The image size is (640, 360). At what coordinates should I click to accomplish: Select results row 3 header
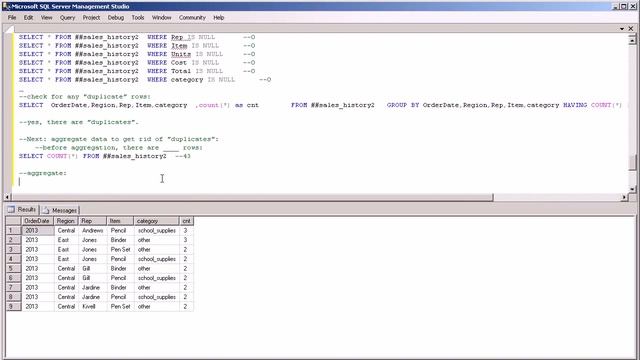pos(13,249)
